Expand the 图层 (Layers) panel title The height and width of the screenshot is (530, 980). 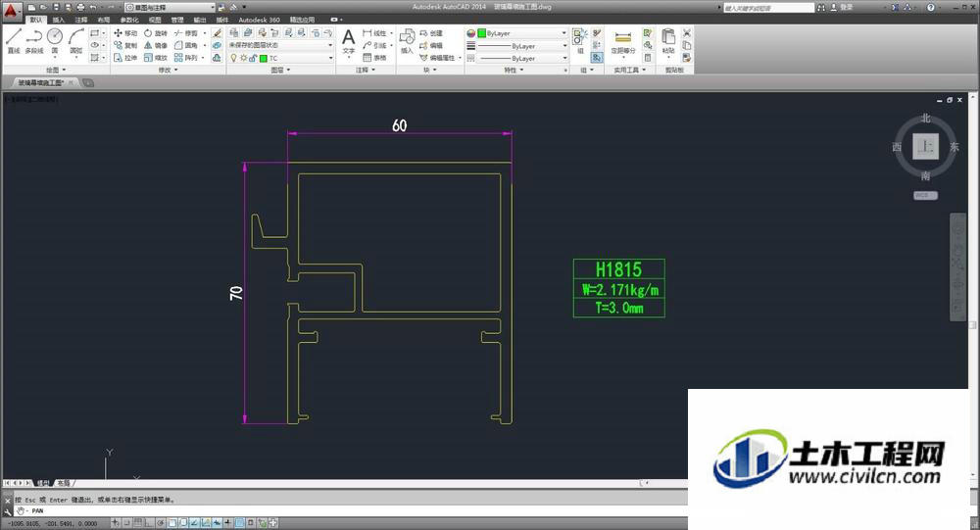pyautogui.click(x=280, y=70)
